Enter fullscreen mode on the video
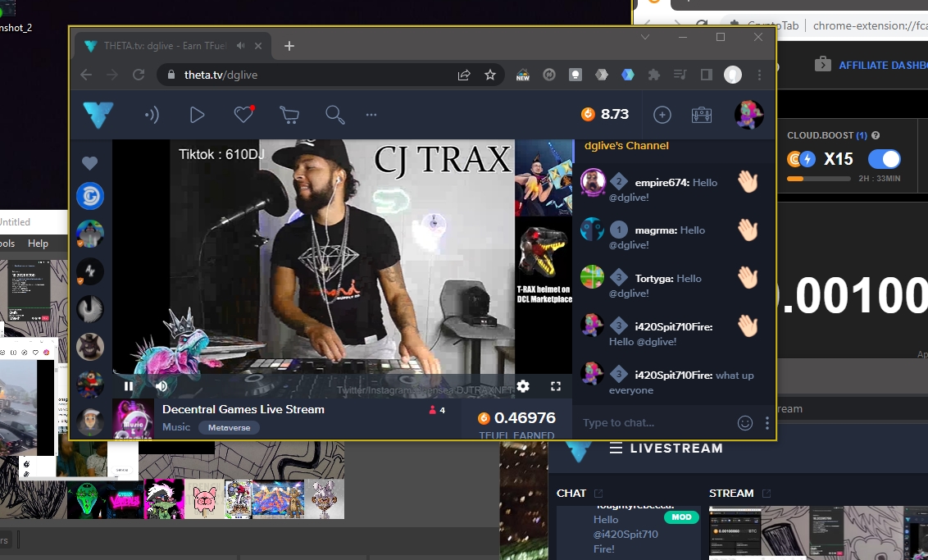 pos(555,386)
